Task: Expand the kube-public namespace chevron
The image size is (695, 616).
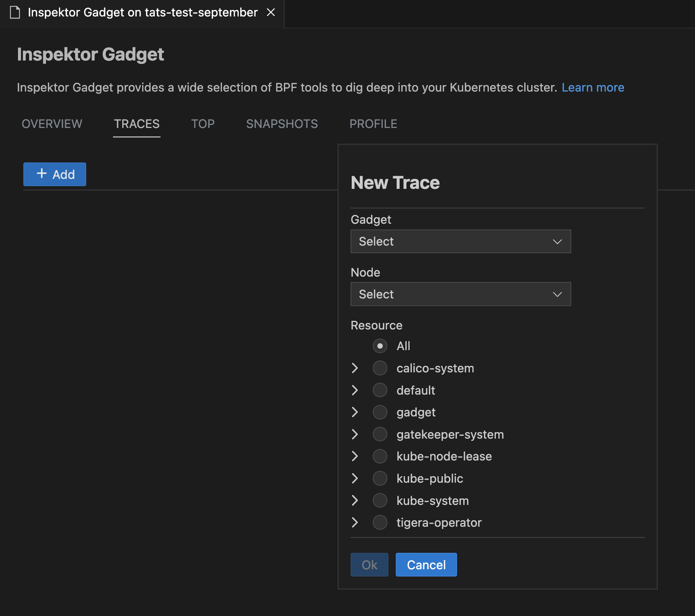Action: click(x=355, y=478)
